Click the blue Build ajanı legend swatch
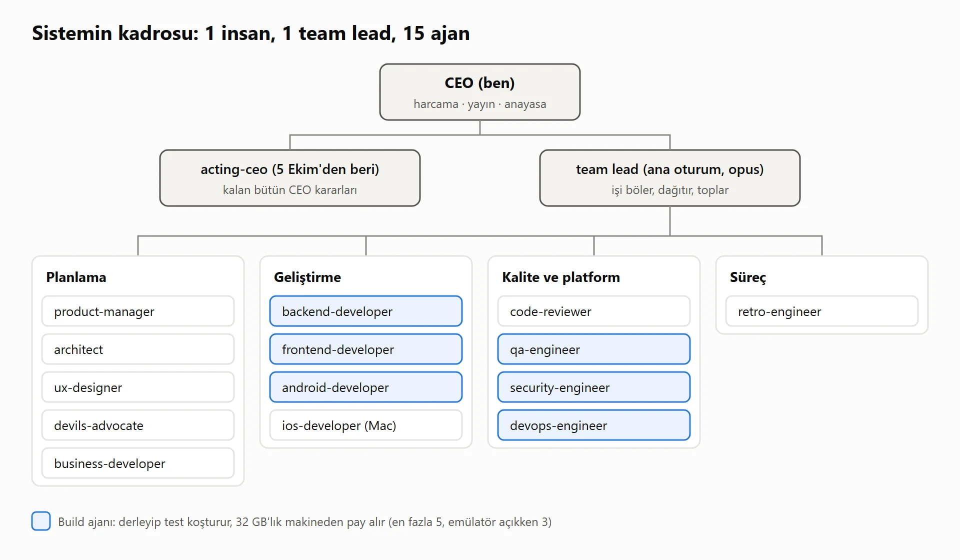Image resolution: width=960 pixels, height=560 pixels. click(x=41, y=521)
